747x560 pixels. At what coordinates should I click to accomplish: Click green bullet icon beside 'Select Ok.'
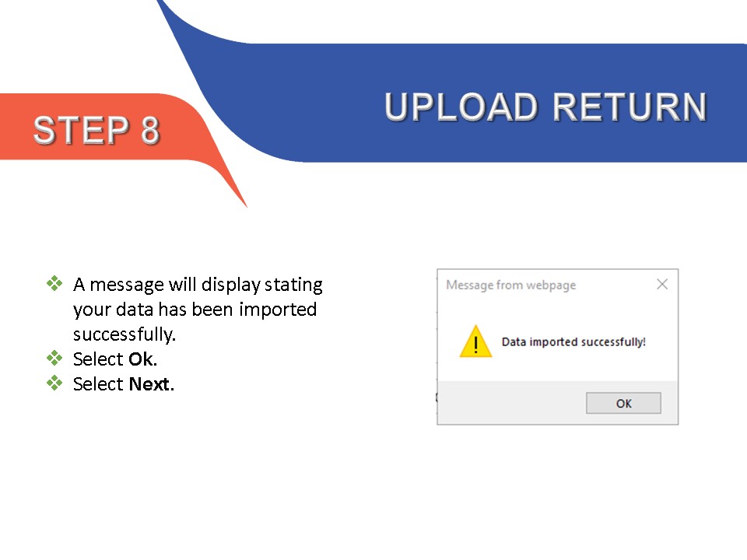pos(54,358)
